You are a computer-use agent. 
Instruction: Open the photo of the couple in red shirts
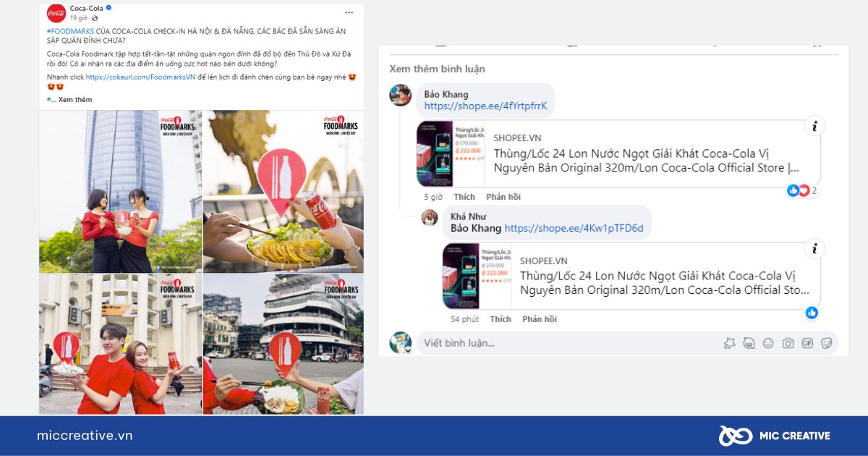pos(121,344)
